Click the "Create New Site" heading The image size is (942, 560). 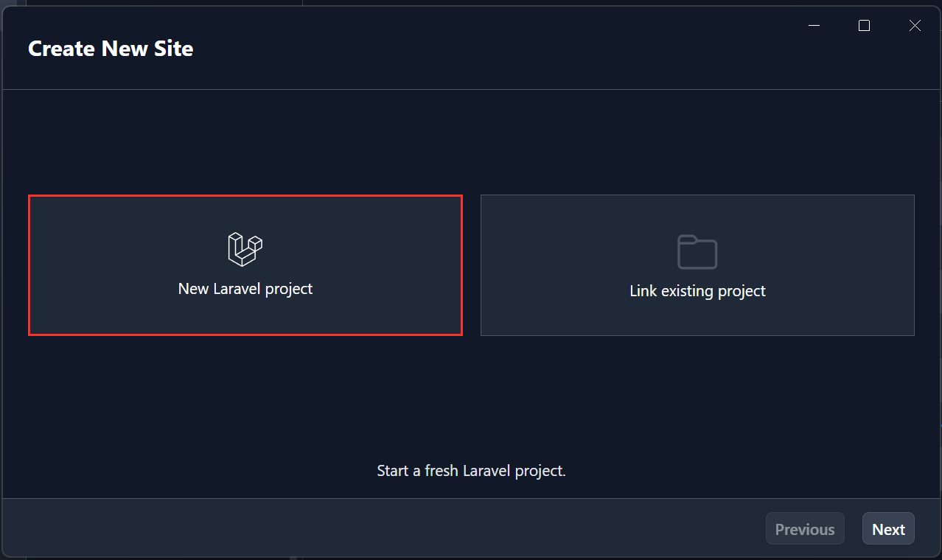(111, 49)
